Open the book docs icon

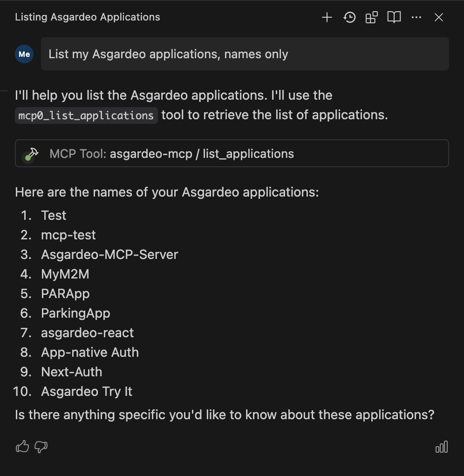click(394, 17)
